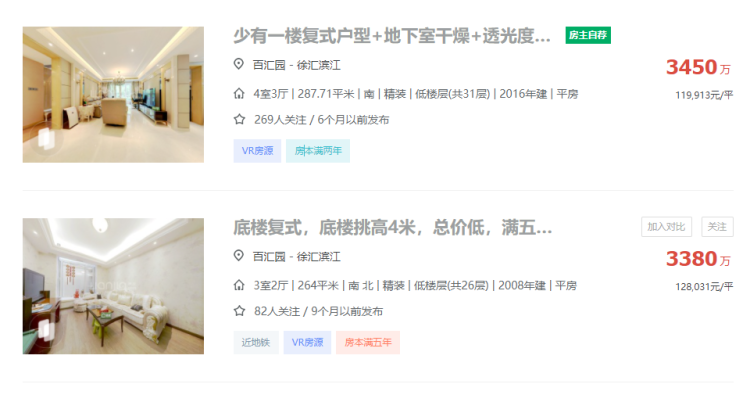750x402 pixels.
Task: Click star icon next to 82人关注
Action: [x=239, y=312]
